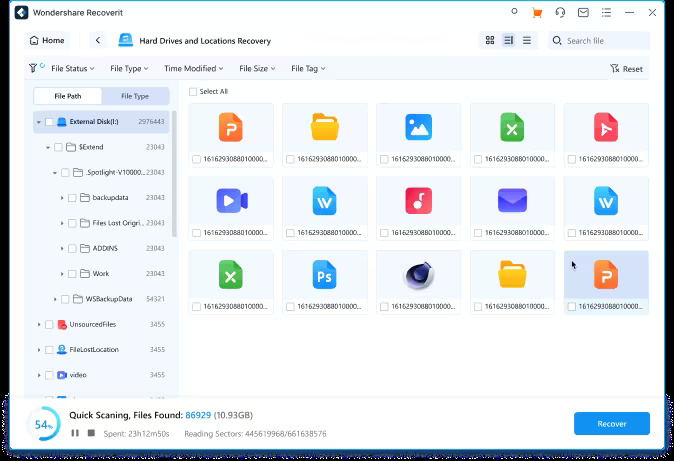Check the WSBackupData folder checkbox
Viewport: 674px width, 461px height.
[65, 299]
